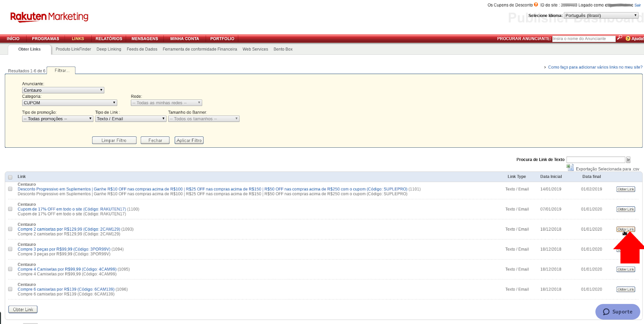
Task: Check the Compre 4 Camisetas row
Action: pos(10,269)
